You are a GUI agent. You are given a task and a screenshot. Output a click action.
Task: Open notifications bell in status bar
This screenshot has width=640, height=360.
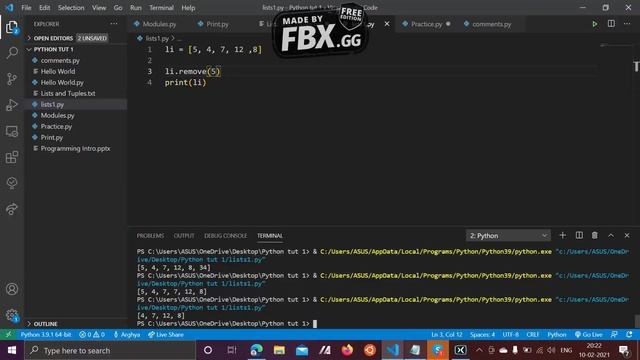click(629, 335)
